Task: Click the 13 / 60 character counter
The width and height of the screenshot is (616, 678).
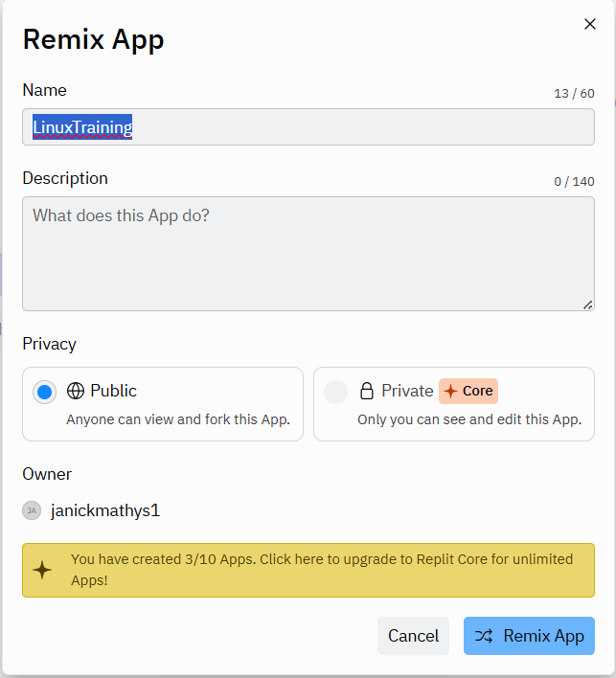Action: tap(574, 93)
